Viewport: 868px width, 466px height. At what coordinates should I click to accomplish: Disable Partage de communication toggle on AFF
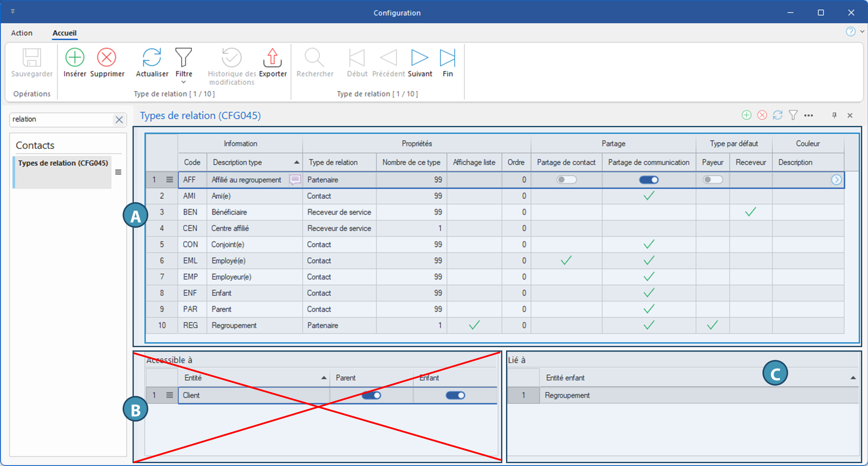pyautogui.click(x=649, y=180)
